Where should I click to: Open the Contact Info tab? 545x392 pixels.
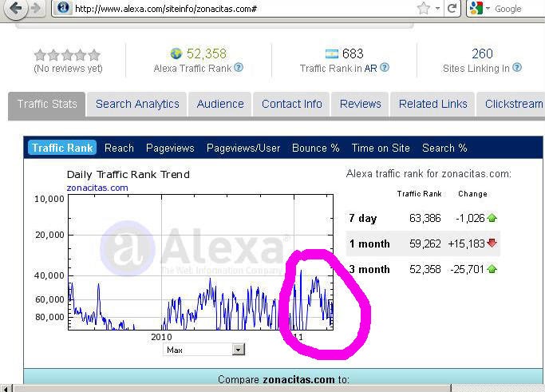click(291, 104)
